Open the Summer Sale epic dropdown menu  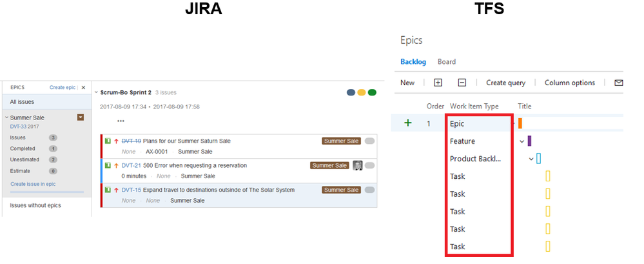(x=81, y=117)
